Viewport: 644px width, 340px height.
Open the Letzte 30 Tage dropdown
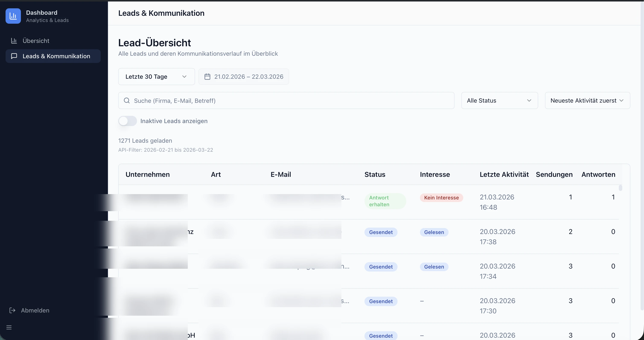156,77
